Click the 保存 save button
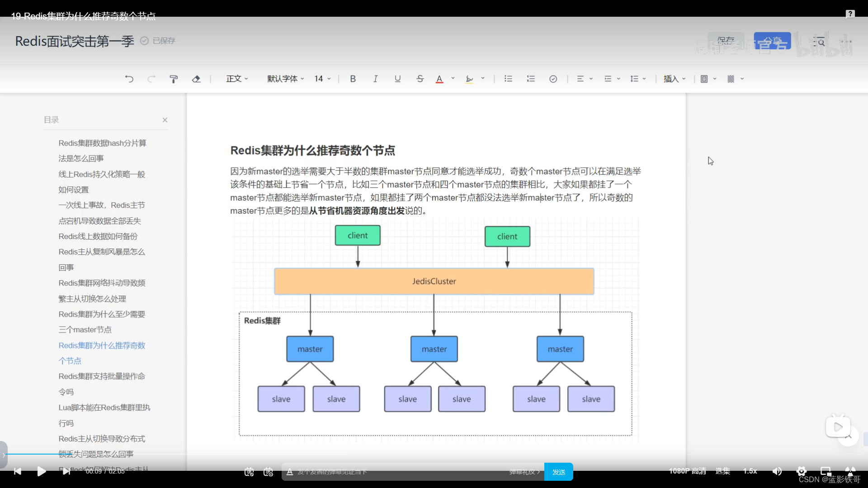The width and height of the screenshot is (868, 488). tap(726, 41)
